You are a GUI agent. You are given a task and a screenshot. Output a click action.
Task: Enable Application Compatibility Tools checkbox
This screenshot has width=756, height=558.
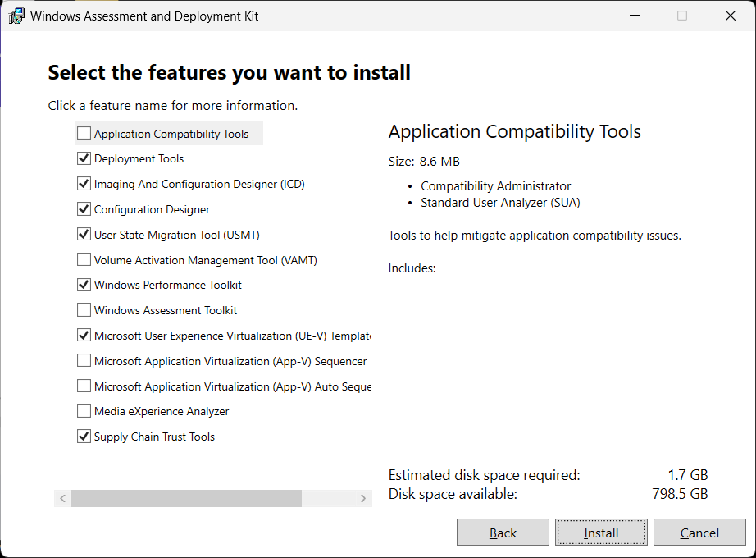[84, 134]
